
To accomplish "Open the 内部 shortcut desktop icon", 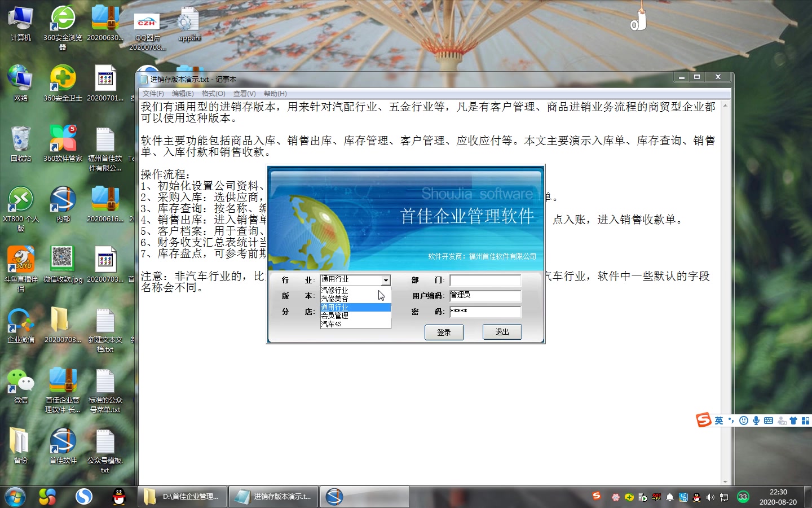I will tap(63, 204).
